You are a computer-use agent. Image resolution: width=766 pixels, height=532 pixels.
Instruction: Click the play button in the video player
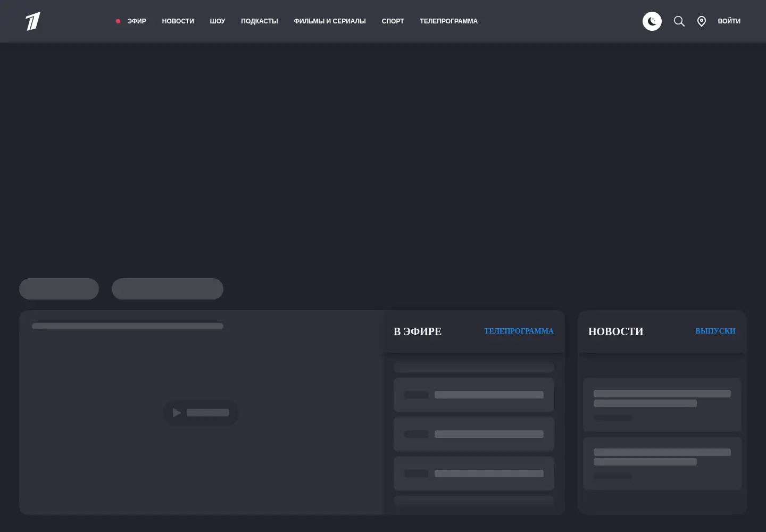coord(201,413)
